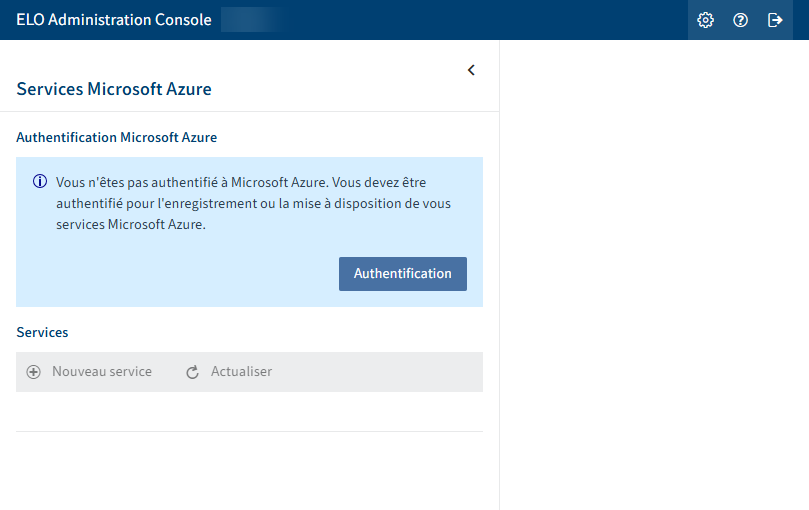Screen dimensions: 809x510
Task: Click the ELO Administration Console title
Action: (114, 20)
